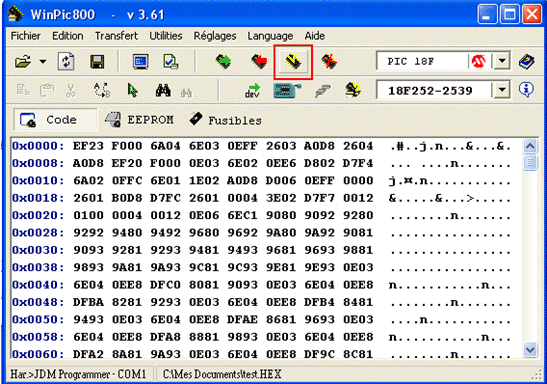Click hex word EF23 in first row
This screenshot has height=384, width=547.
(x=88, y=146)
